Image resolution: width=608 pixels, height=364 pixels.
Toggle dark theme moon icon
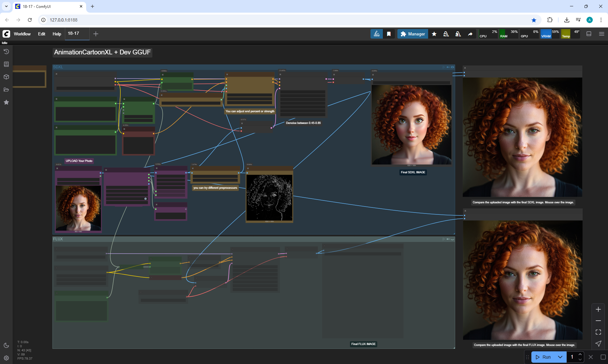point(6,345)
